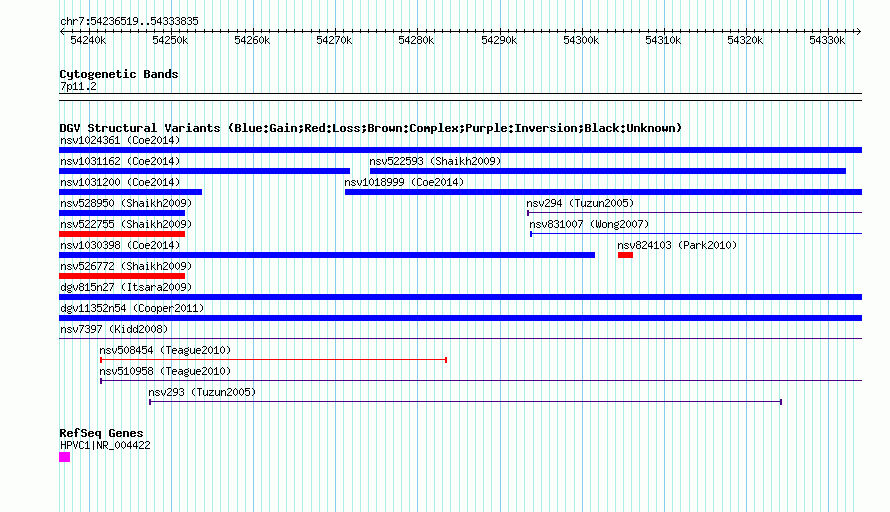Click the nsv831007 (Wong2007) label

(x=589, y=224)
